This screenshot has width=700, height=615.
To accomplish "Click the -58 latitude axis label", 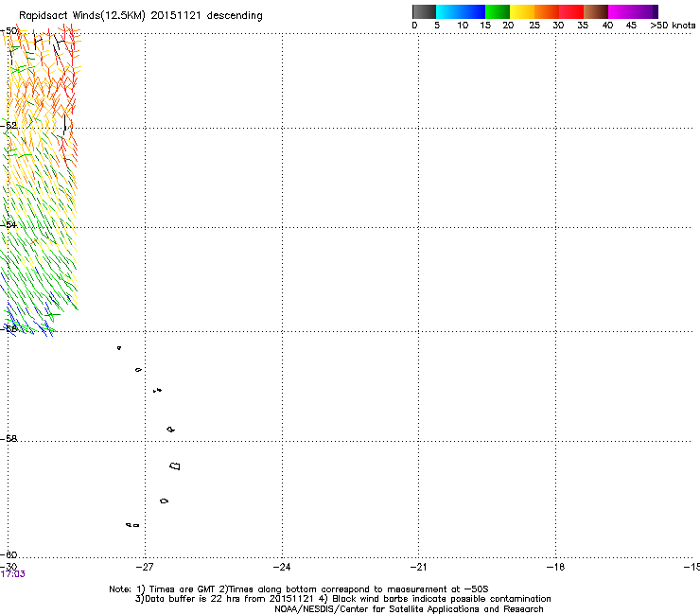I will point(9,439).
